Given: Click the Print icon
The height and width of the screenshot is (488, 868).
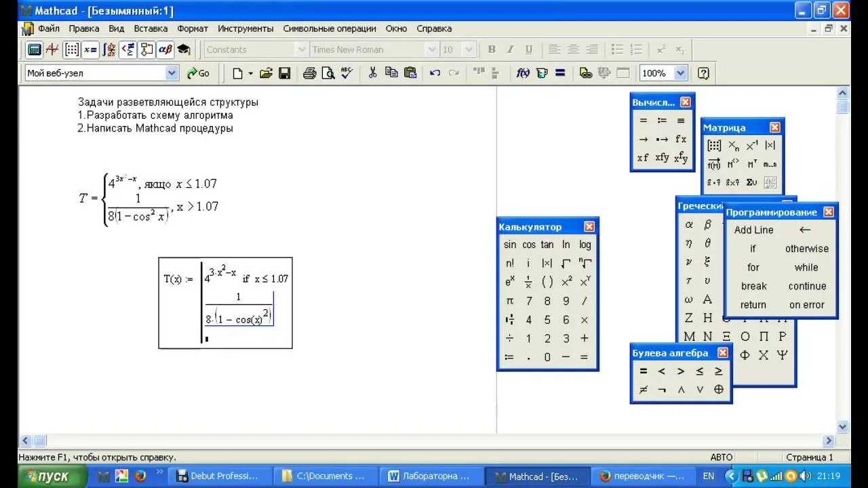Looking at the screenshot, I should tap(310, 73).
